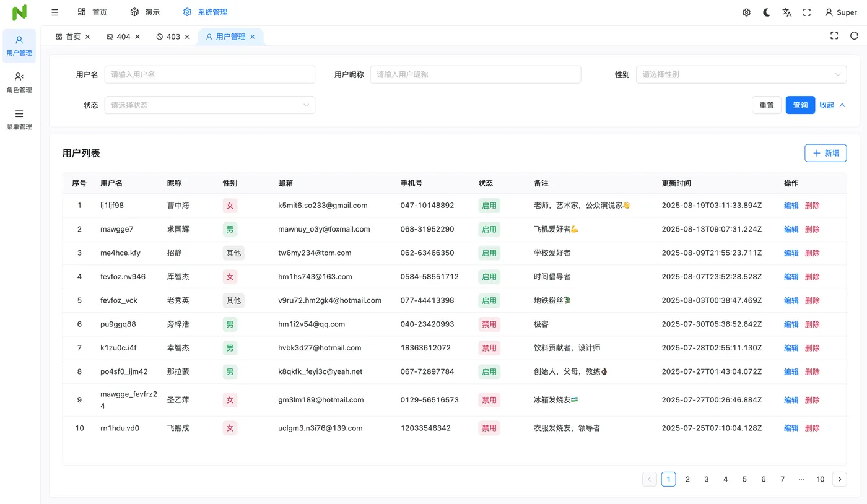Maximize the tab content area

point(834,36)
